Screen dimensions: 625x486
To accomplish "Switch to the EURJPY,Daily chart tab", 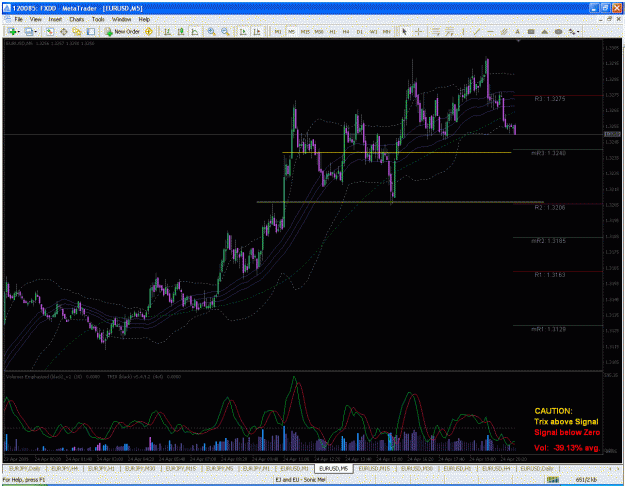I will [x=25, y=468].
